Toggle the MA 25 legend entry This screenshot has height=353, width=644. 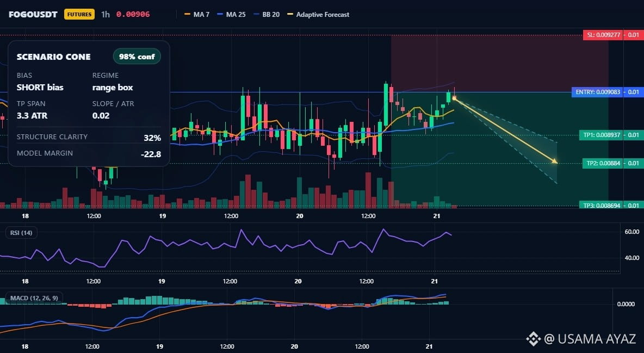(232, 14)
